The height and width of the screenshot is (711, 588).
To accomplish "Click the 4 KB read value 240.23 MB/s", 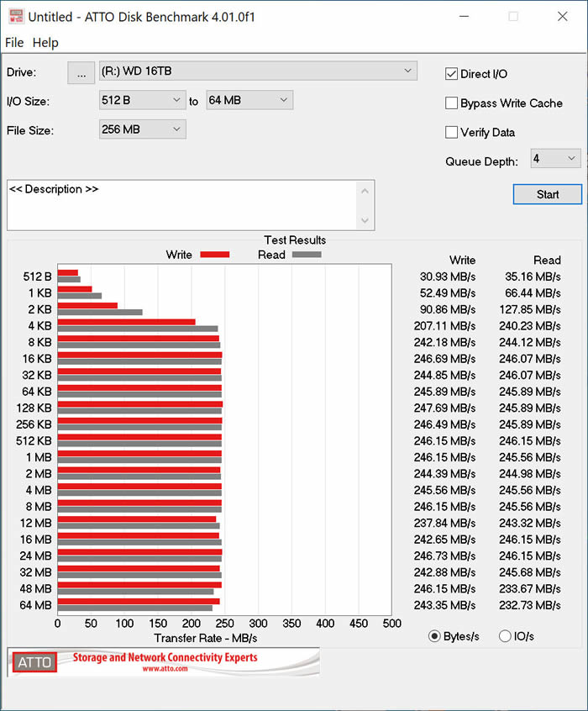I will [x=529, y=326].
